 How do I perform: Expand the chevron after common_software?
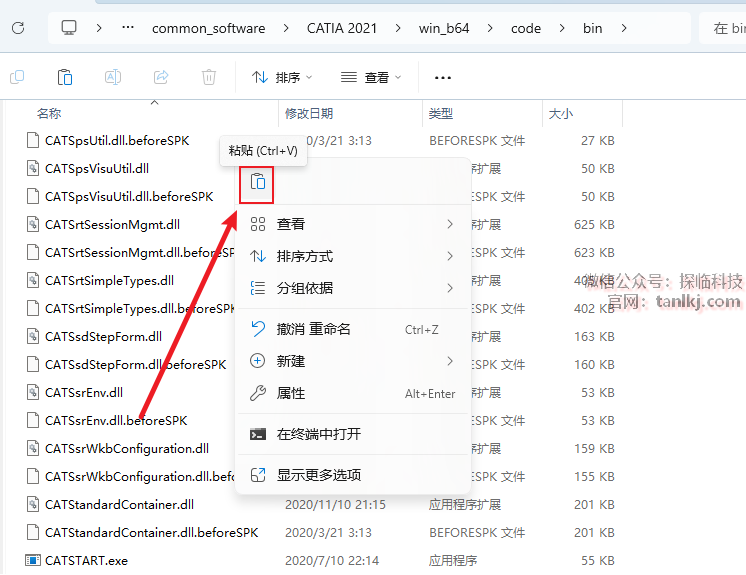[286, 28]
